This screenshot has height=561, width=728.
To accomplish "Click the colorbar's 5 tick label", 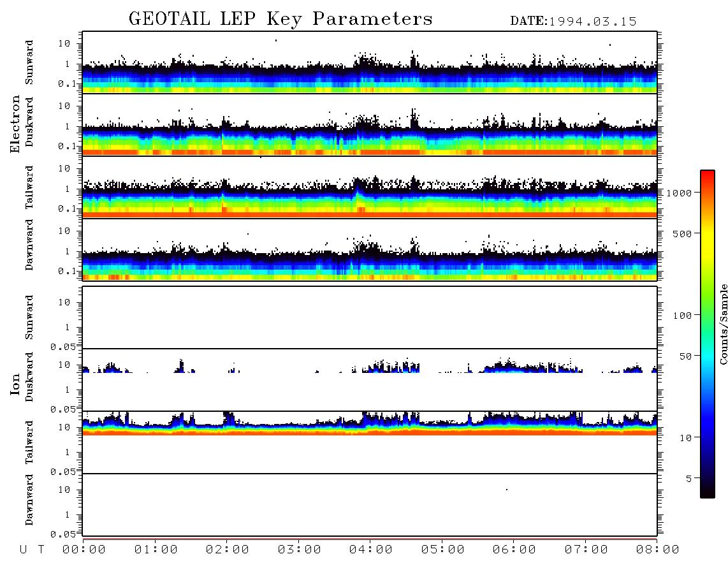I will (688, 478).
